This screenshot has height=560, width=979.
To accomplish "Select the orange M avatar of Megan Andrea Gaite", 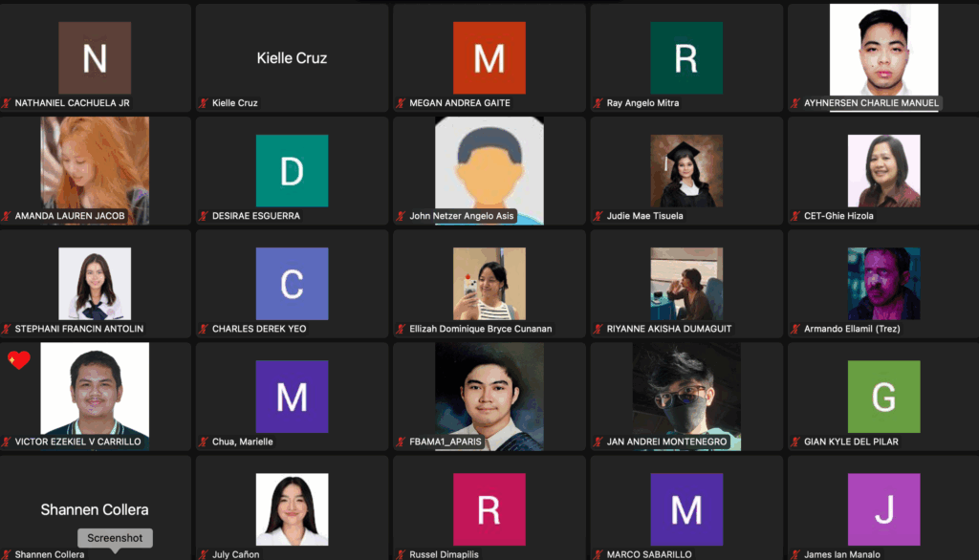I will (x=489, y=58).
